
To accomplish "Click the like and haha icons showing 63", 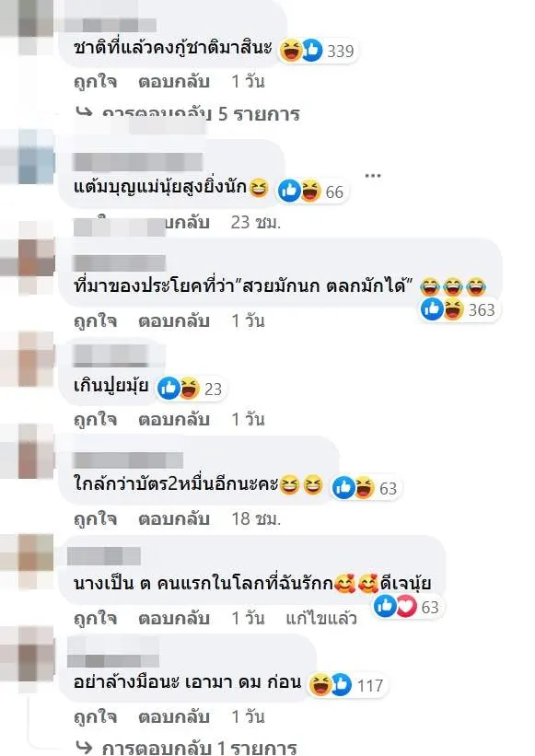I will click(x=366, y=488).
